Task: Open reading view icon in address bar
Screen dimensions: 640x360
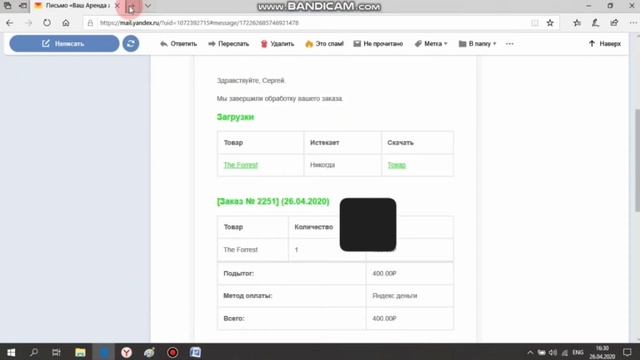Action: coord(535,23)
